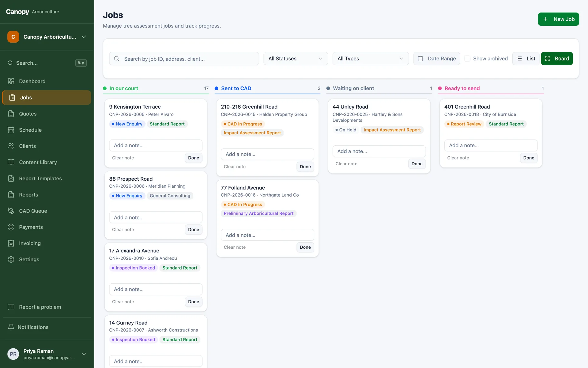Clear note on 17 Alexandra Avenue card
This screenshot has height=368, width=588.
pos(123,302)
